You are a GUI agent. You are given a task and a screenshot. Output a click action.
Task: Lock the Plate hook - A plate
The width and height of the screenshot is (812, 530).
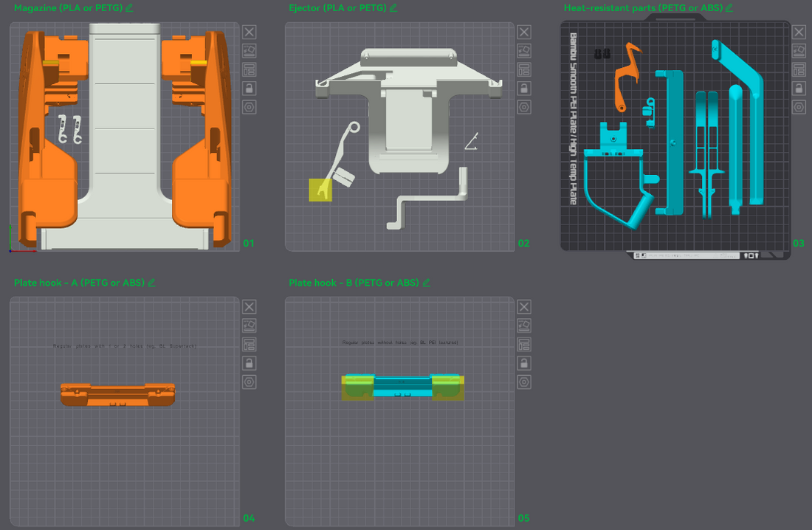pos(250,363)
